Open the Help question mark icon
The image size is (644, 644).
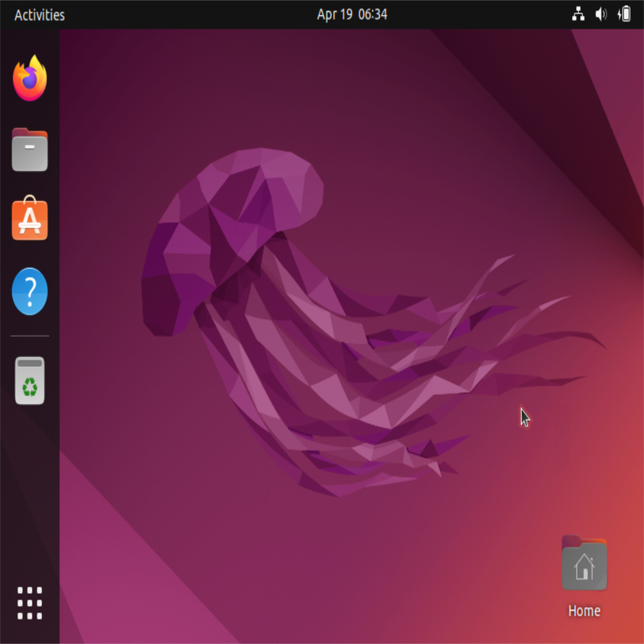(x=30, y=291)
